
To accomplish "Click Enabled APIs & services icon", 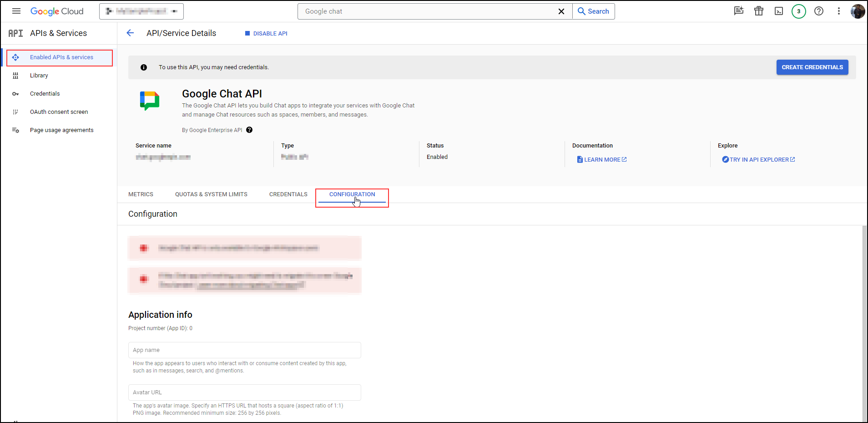I will point(15,57).
